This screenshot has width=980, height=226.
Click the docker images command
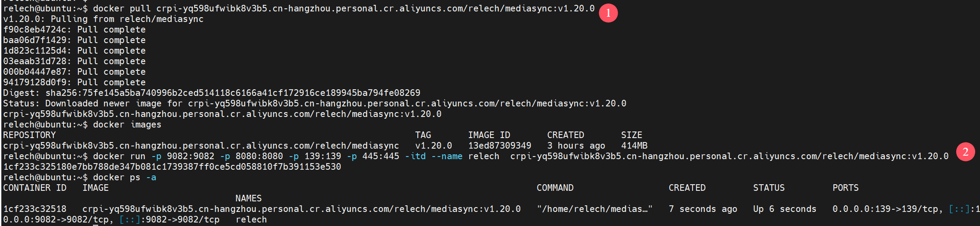(127, 124)
